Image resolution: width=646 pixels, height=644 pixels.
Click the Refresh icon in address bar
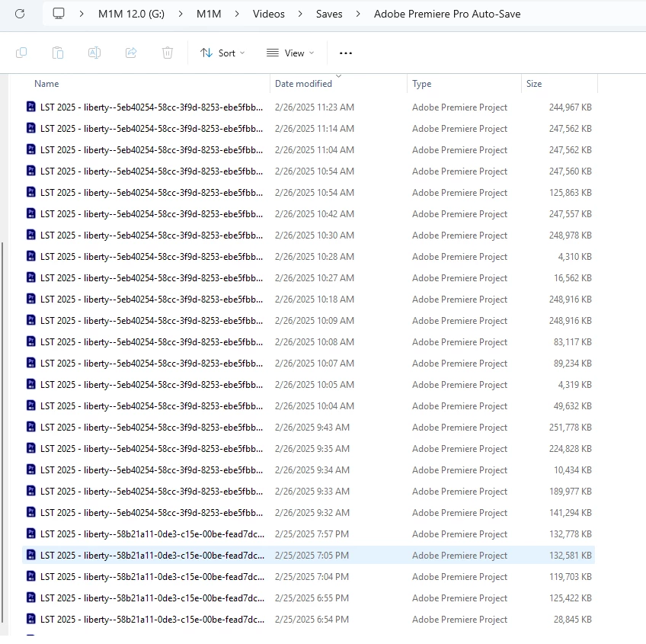[x=20, y=14]
